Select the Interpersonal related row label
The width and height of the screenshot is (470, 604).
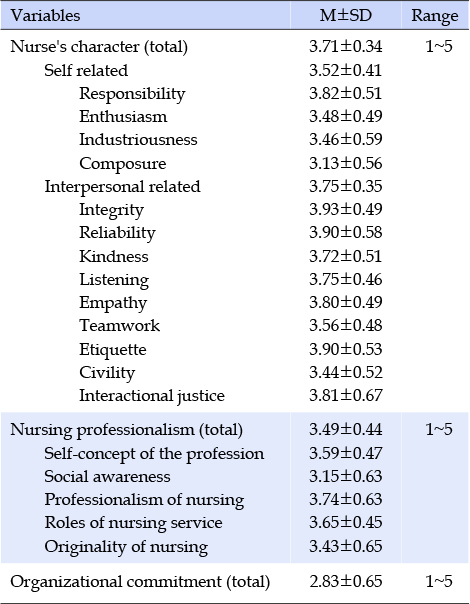click(123, 187)
